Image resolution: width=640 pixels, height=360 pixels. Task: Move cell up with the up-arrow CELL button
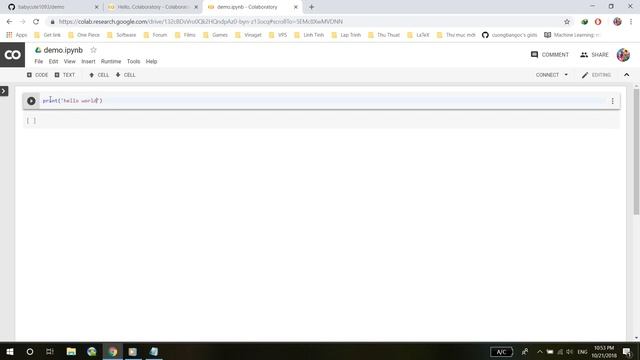coord(99,75)
